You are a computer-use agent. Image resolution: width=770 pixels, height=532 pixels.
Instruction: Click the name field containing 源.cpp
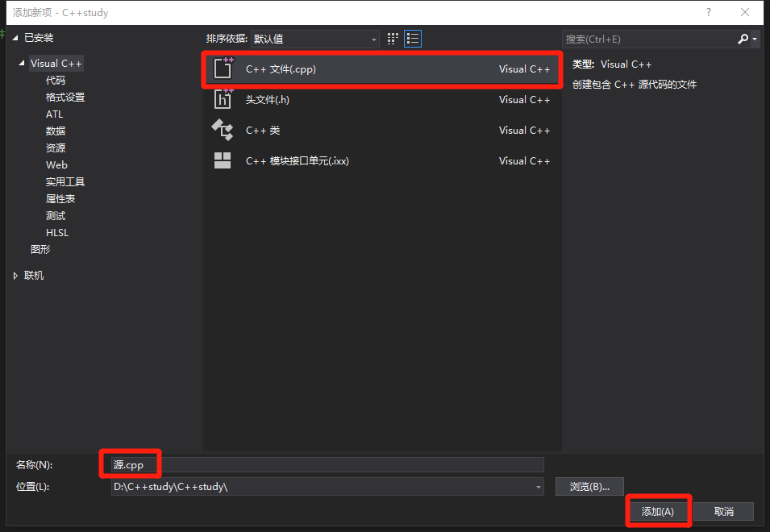327,465
